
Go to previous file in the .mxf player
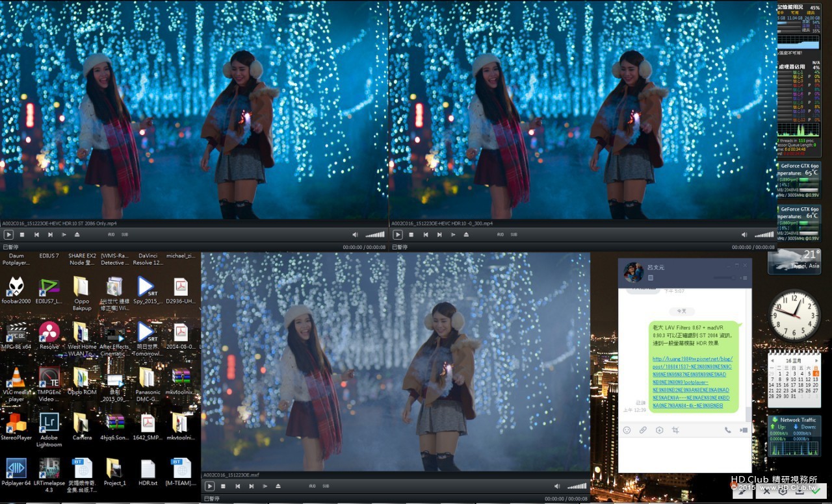point(238,486)
